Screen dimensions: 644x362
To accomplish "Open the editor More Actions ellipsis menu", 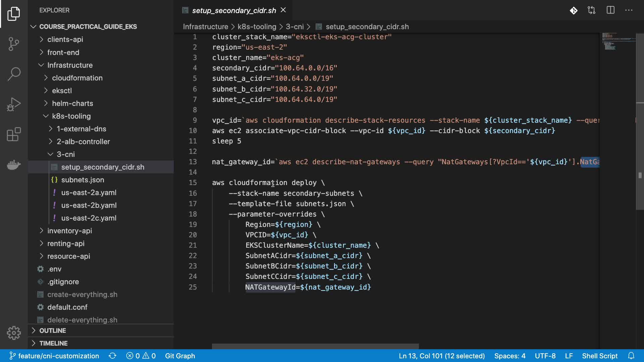I will click(x=629, y=10).
